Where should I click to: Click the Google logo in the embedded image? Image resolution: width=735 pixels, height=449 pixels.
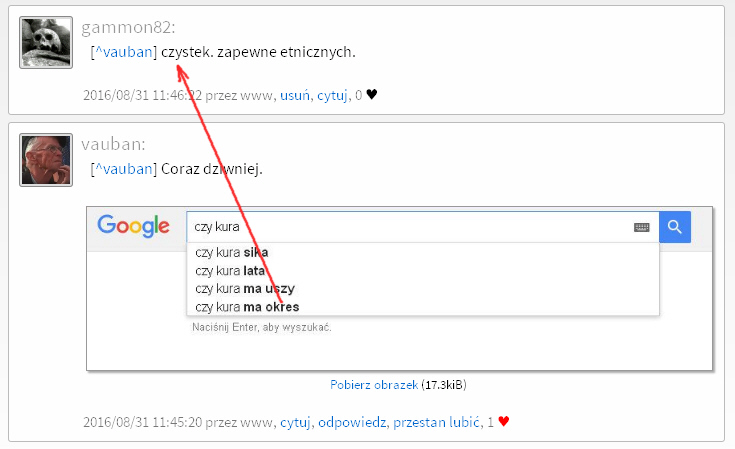tap(133, 227)
